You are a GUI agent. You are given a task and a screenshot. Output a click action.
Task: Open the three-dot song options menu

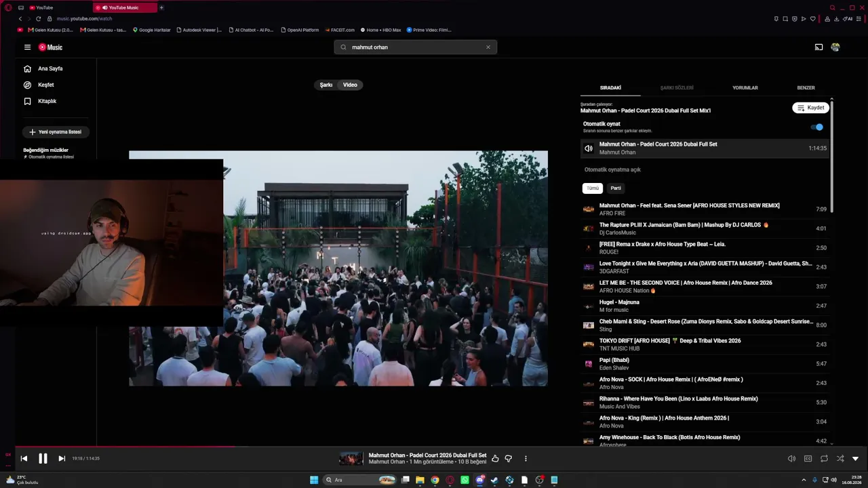pyautogui.click(x=526, y=459)
